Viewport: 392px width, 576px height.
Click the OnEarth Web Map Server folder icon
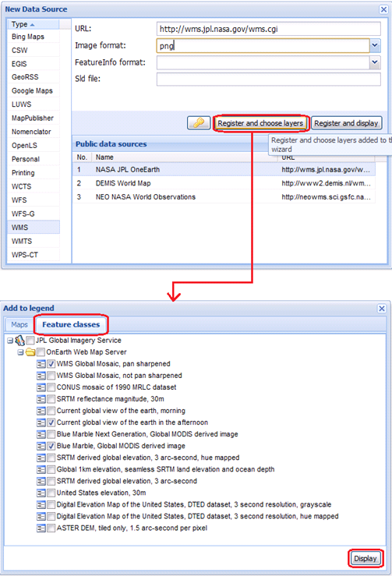(x=30, y=352)
